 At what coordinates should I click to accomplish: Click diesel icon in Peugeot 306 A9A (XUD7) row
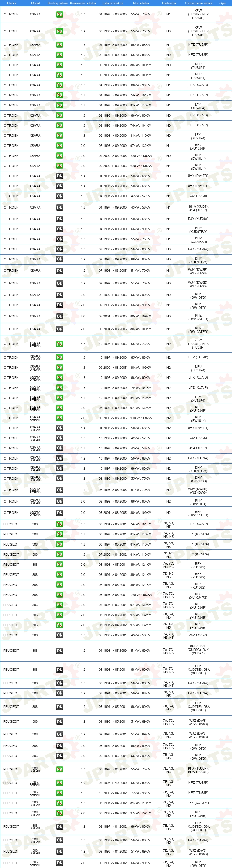click(x=59, y=635)
